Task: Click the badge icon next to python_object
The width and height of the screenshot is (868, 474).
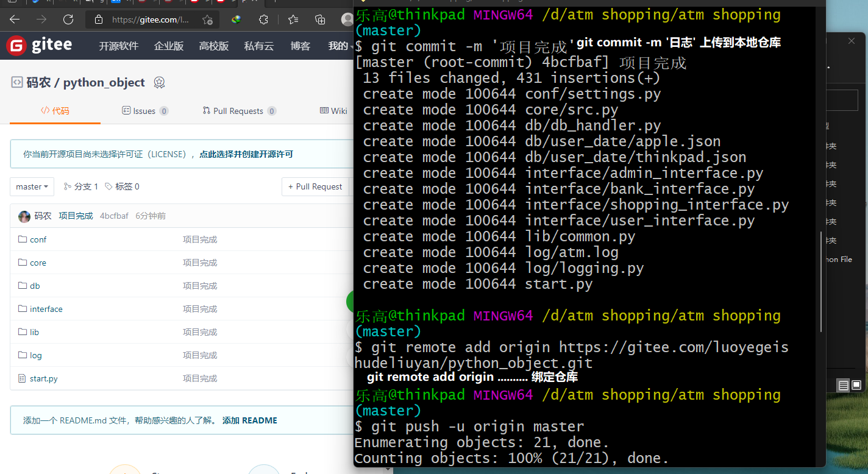Action: pos(159,82)
